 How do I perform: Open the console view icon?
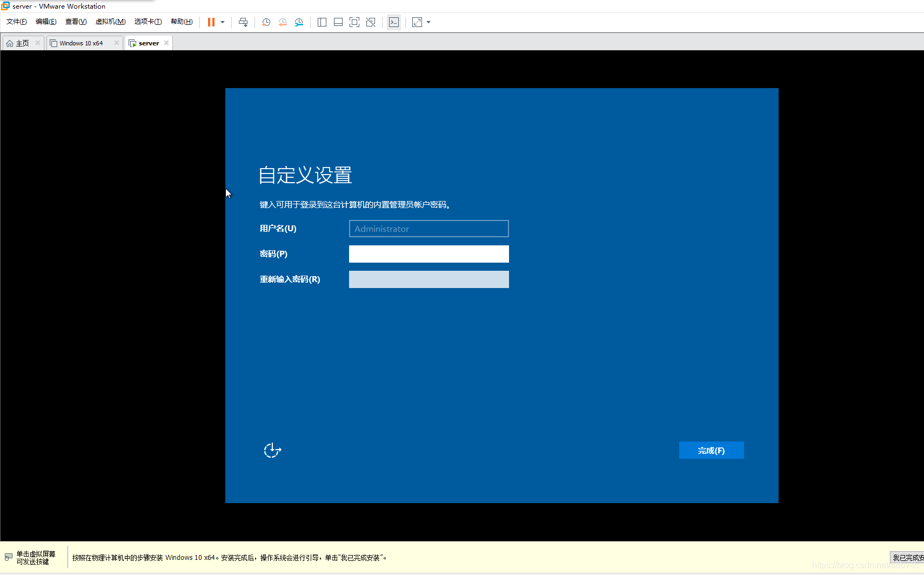[x=394, y=22]
